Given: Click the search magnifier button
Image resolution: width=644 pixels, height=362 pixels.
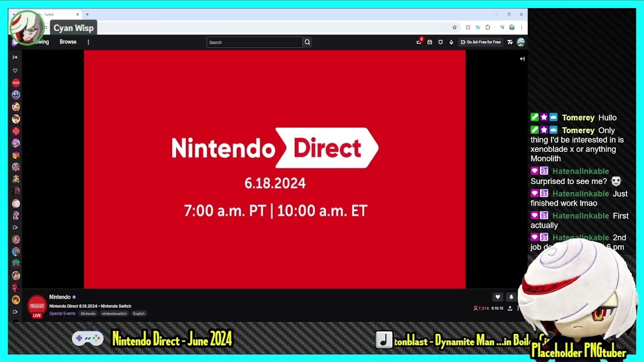Looking at the screenshot, I should [x=307, y=42].
